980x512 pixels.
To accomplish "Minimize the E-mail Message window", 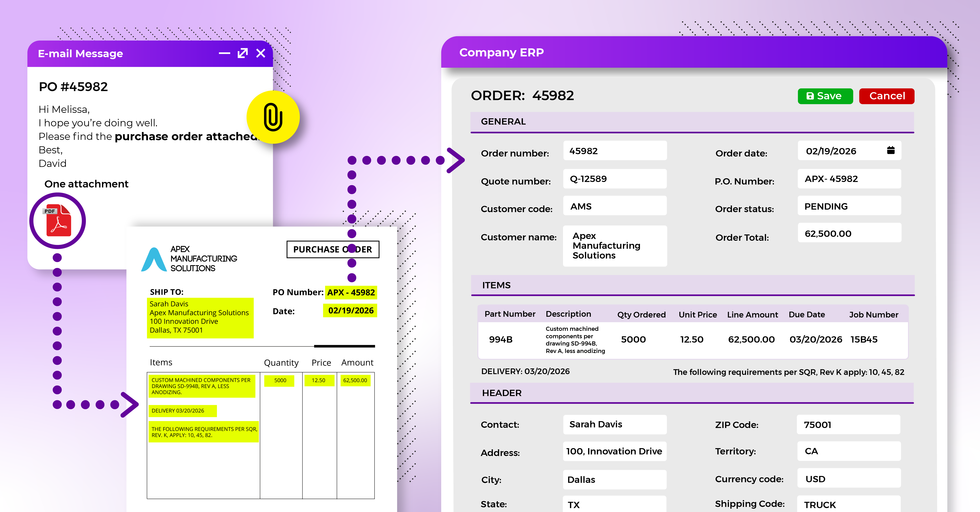I will click(224, 53).
